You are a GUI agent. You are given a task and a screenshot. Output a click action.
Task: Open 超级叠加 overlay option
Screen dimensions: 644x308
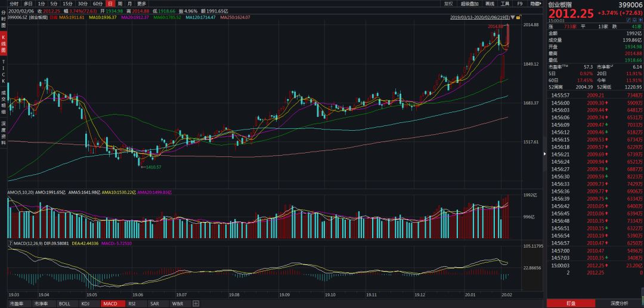pyautogui.click(x=469, y=4)
